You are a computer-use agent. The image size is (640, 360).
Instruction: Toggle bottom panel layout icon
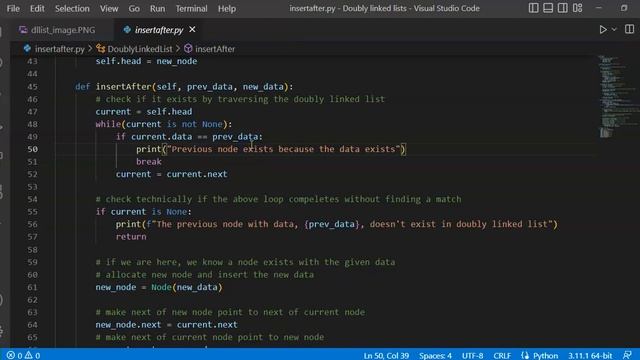[548, 8]
